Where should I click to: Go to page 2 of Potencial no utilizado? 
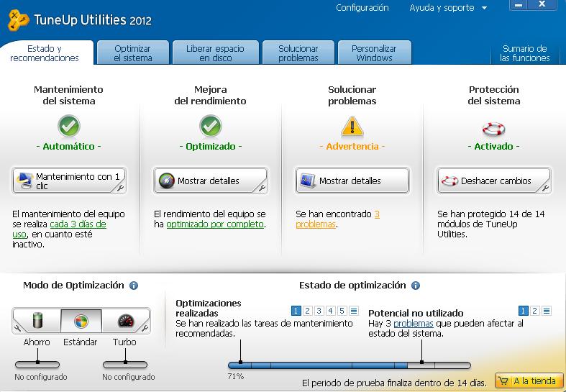click(x=534, y=311)
